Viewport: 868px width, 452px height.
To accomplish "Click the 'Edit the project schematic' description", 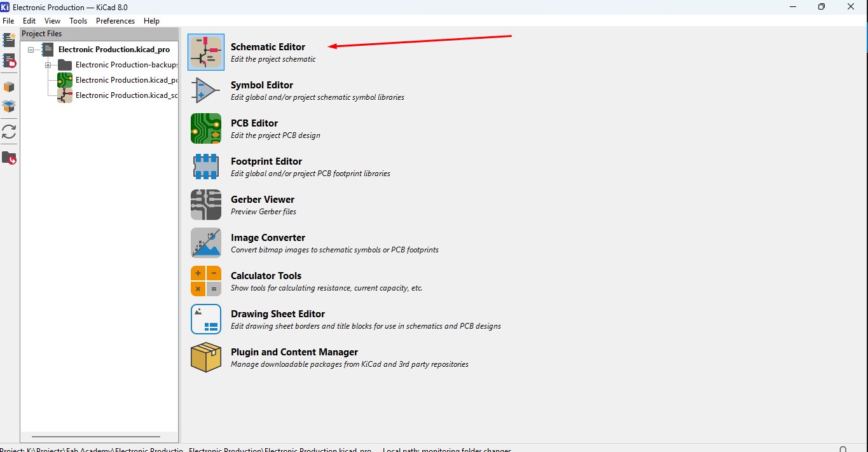I will [273, 59].
